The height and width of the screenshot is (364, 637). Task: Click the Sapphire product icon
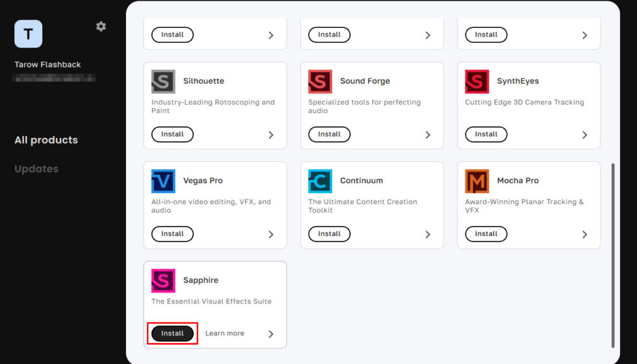163,281
